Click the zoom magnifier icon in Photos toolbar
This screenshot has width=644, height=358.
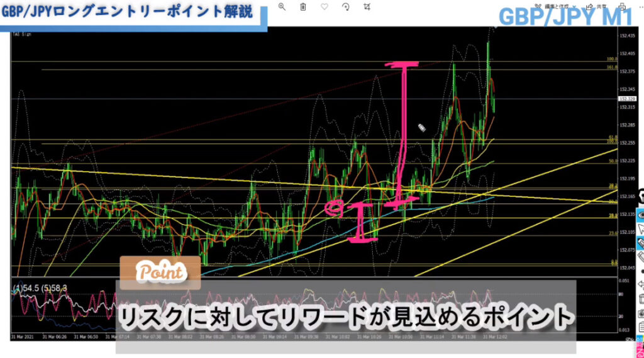pos(282,6)
